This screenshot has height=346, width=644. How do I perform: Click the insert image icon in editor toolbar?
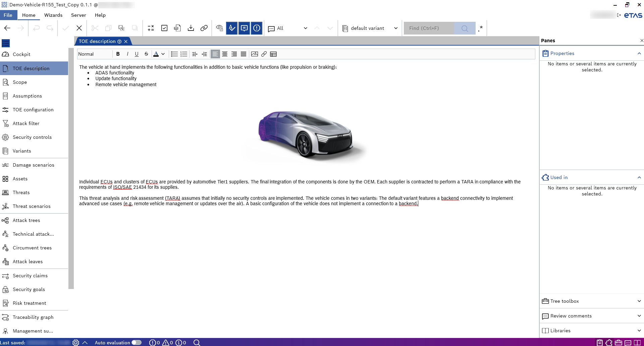(255, 54)
